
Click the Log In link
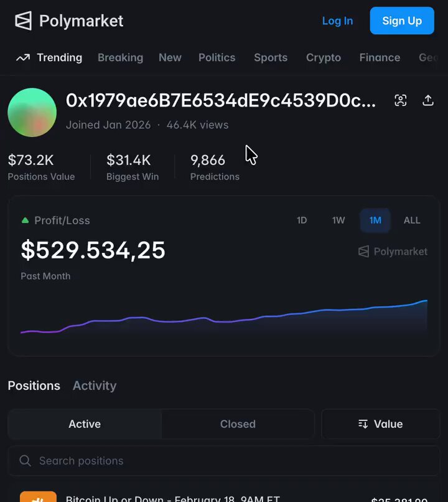(337, 21)
